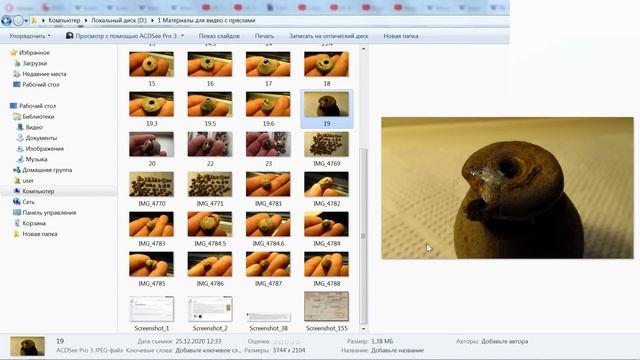Image resolution: width=640 pixels, height=360 pixels.
Task: Click Добавьте название field
Action: tap(397, 350)
